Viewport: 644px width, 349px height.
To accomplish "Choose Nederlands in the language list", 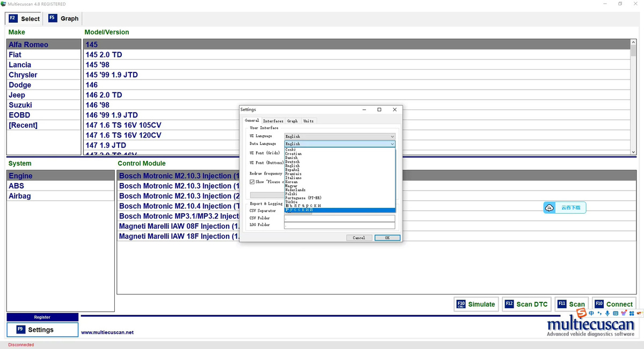I will click(340, 190).
